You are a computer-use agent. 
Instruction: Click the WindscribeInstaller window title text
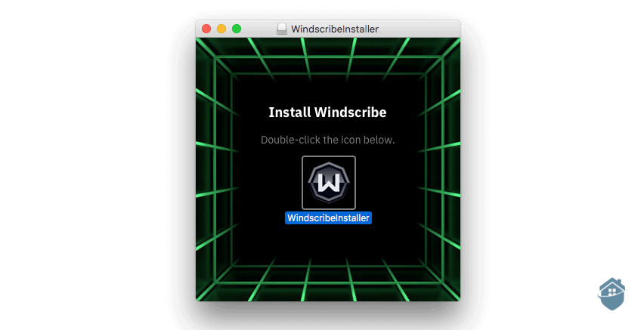[x=335, y=29]
